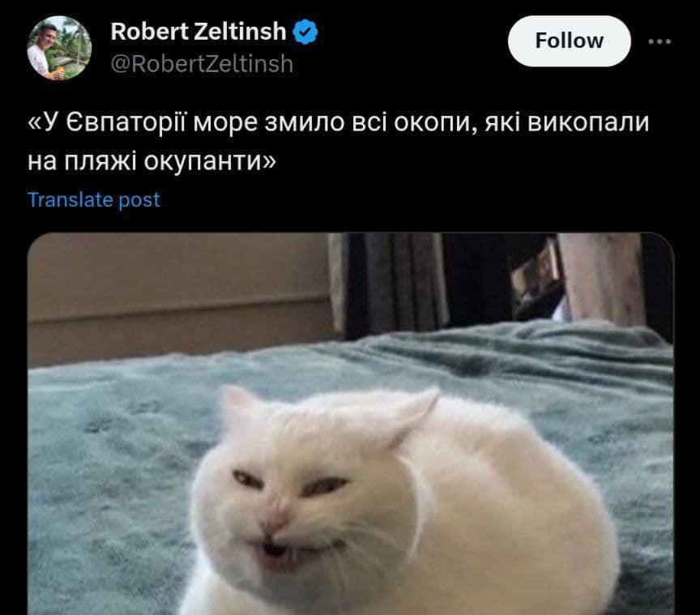Image resolution: width=700 pixels, height=615 pixels.
Task: Click the Robert Zeltinsh display name
Action: coord(198,32)
